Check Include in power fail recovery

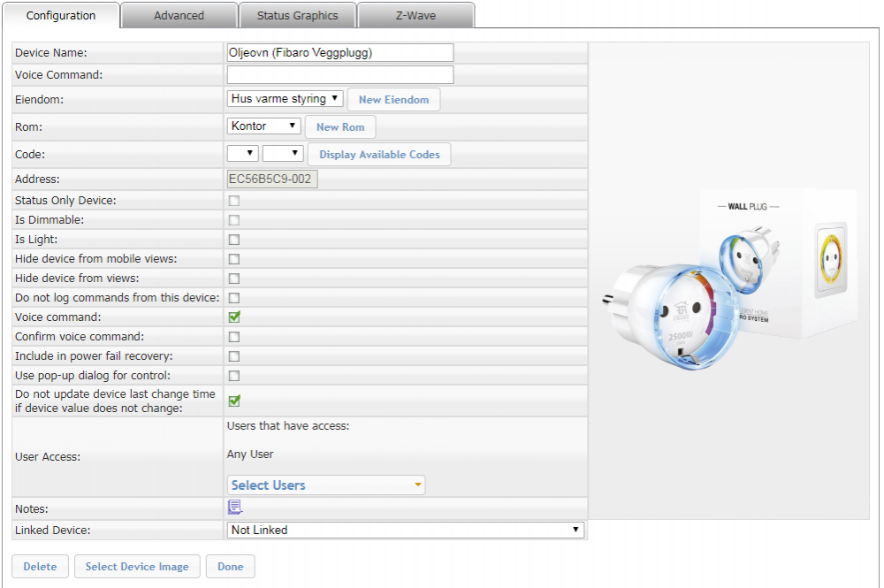(234, 356)
